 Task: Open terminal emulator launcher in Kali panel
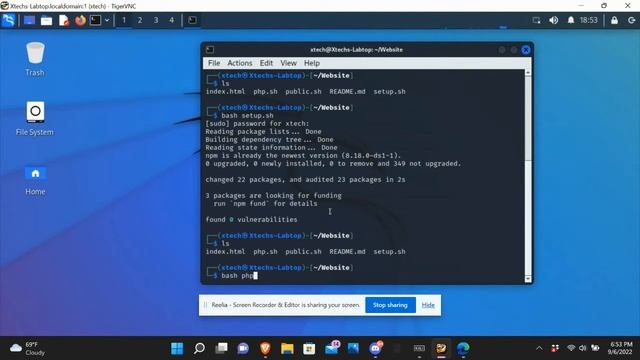pyautogui.click(x=96, y=20)
